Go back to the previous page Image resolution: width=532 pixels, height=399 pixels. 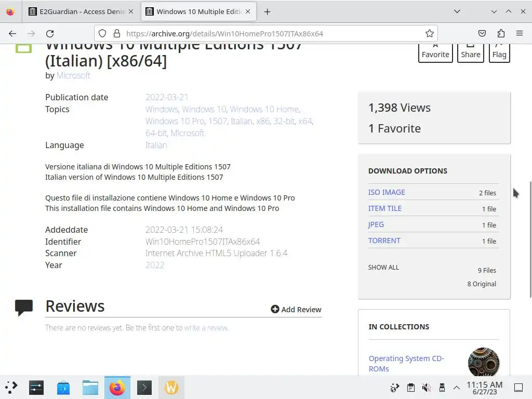point(12,34)
